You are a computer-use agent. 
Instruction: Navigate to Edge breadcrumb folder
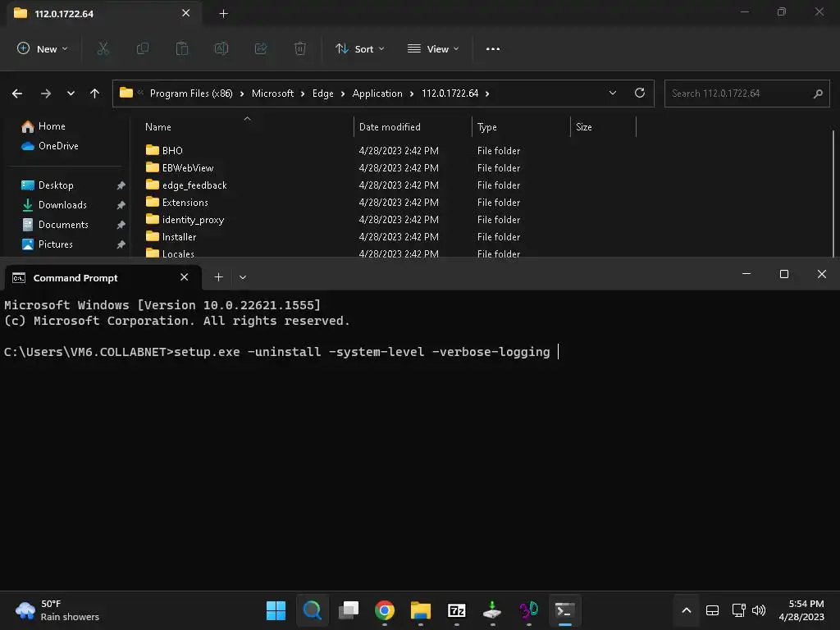coord(323,94)
